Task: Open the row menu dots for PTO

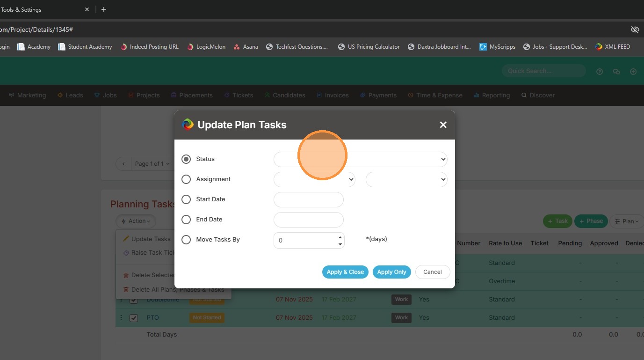Action: click(121, 317)
